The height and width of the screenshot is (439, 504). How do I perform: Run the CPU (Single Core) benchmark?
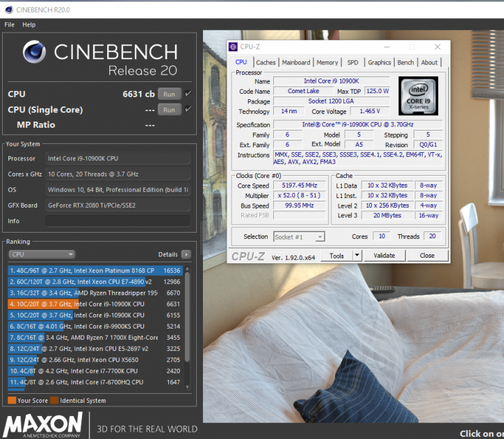pos(170,110)
